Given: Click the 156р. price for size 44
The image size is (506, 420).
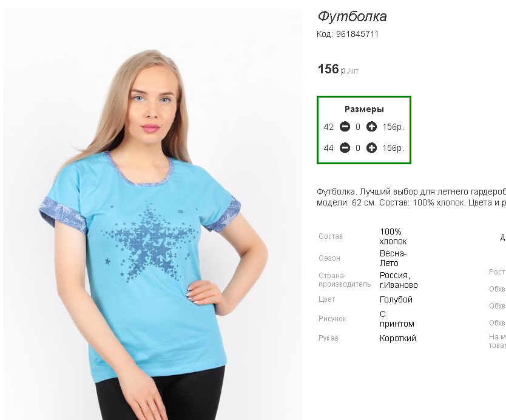Looking at the screenshot, I should (393, 148).
